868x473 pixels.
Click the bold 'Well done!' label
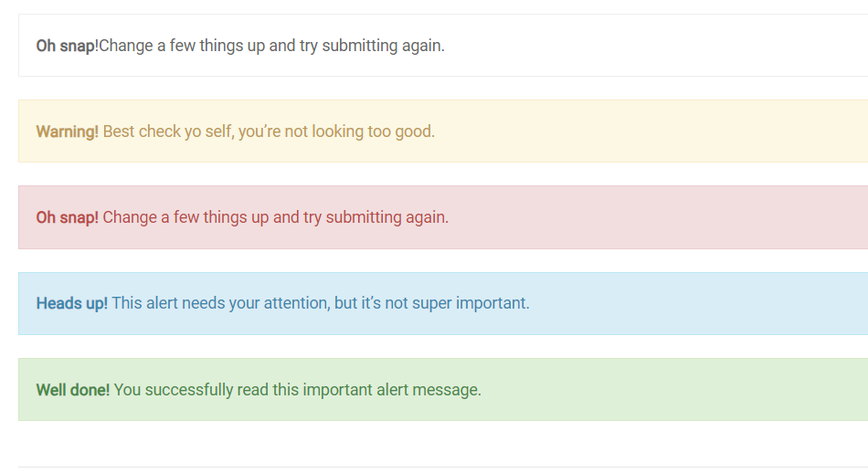[x=72, y=390]
